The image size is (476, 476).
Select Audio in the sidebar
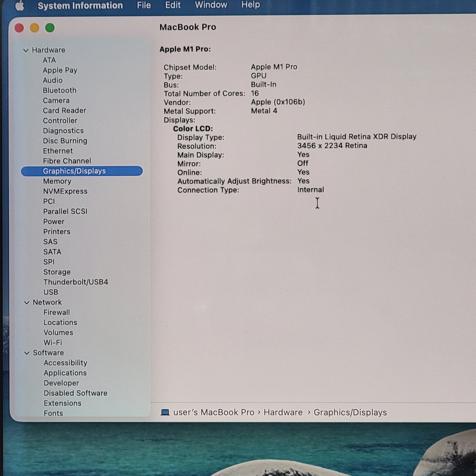pos(52,80)
